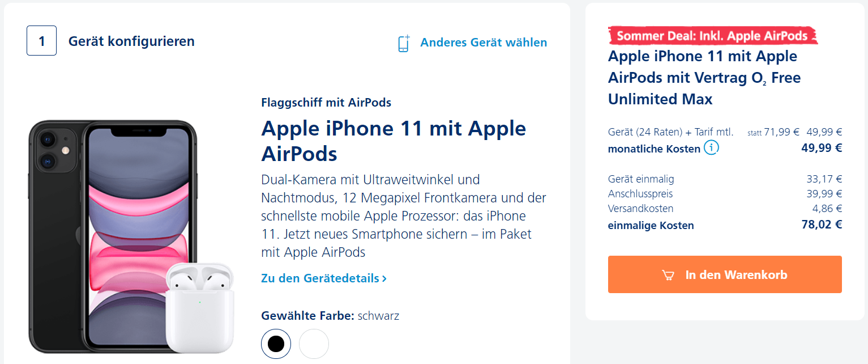Click the crossed-out 71,99 € price
Image resolution: width=868 pixels, height=364 pixels.
tap(781, 132)
